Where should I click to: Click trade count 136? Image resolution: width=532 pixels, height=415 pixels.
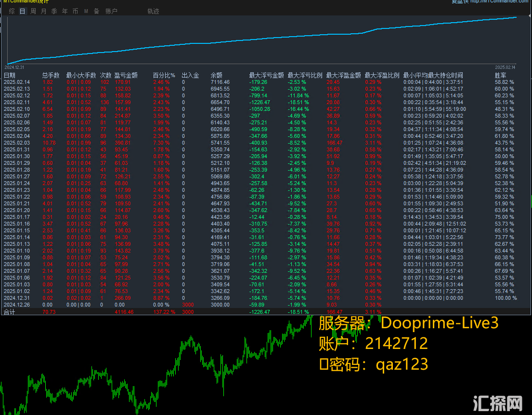(105, 102)
